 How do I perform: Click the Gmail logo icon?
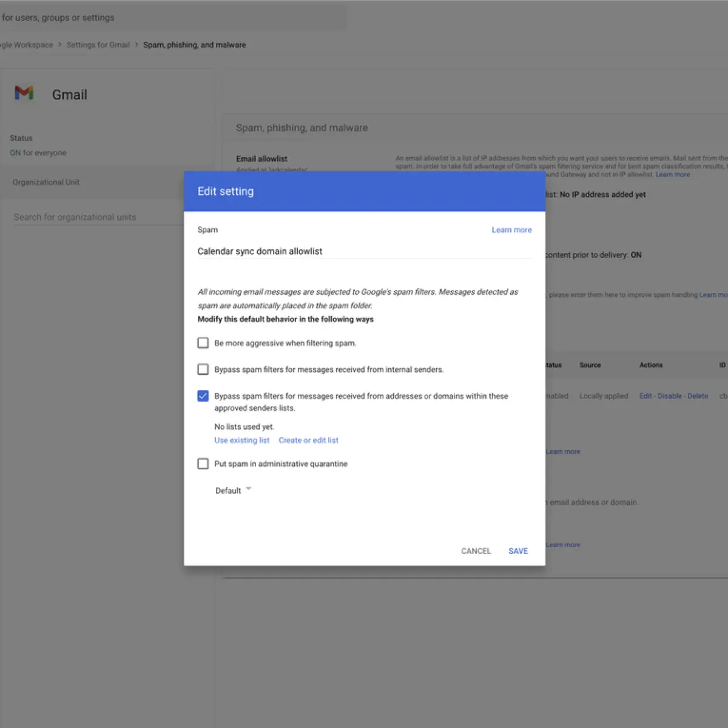[x=24, y=93]
